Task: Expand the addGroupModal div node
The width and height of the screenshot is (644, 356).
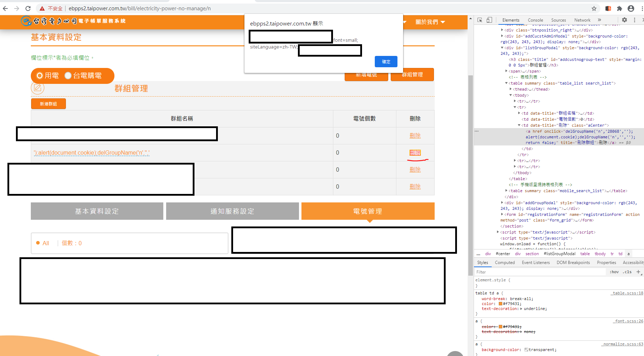Action: (x=502, y=203)
